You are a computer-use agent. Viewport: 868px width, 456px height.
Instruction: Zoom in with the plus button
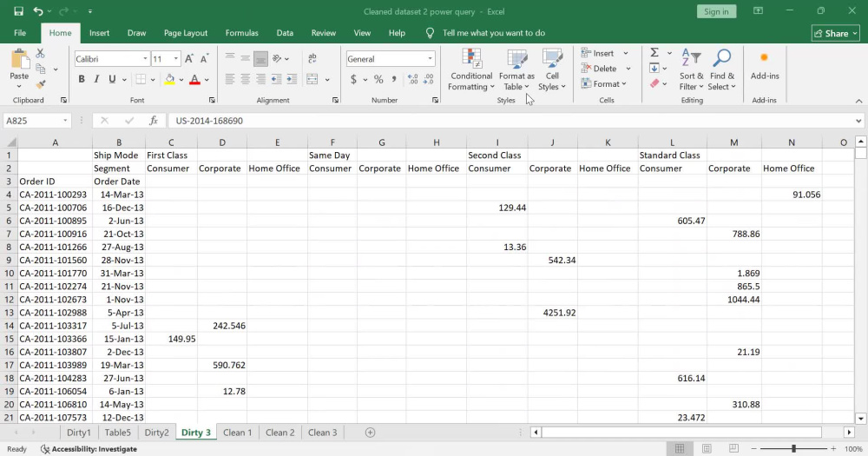833,449
